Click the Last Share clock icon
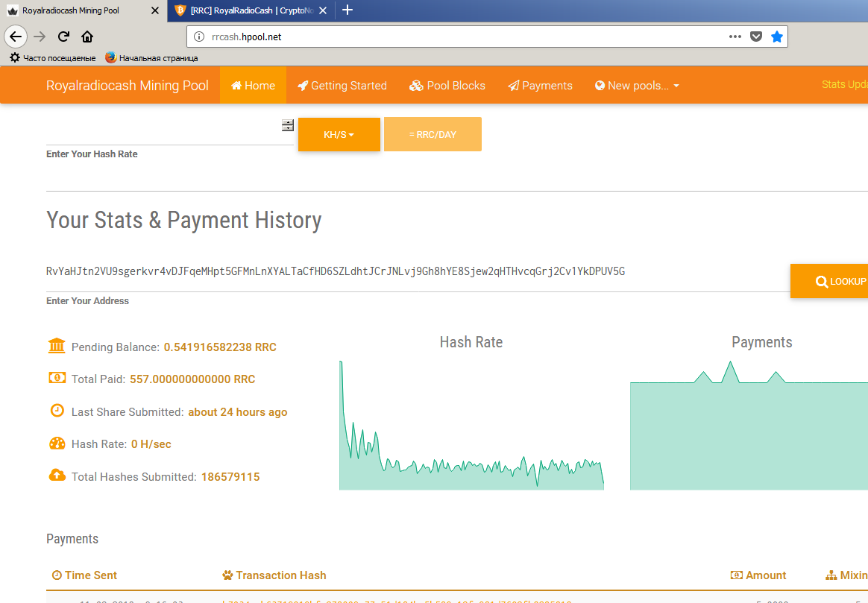Viewport: 868px width, 603px height. (57, 411)
